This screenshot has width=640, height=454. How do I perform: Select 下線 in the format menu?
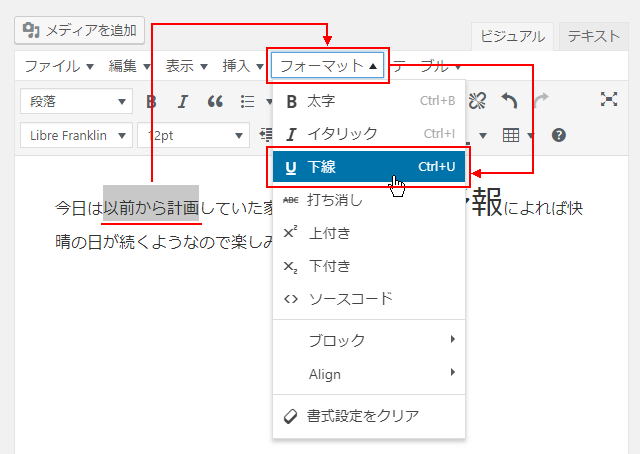(x=369, y=167)
